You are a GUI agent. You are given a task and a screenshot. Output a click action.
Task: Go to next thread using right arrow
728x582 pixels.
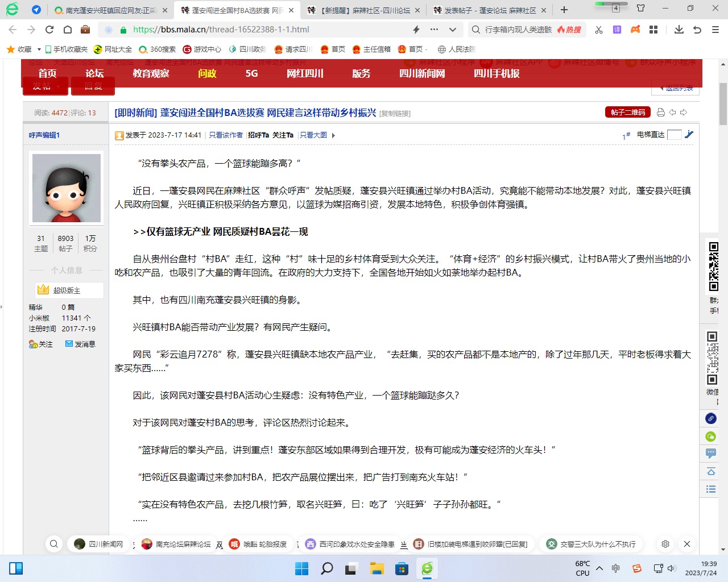coord(684,113)
